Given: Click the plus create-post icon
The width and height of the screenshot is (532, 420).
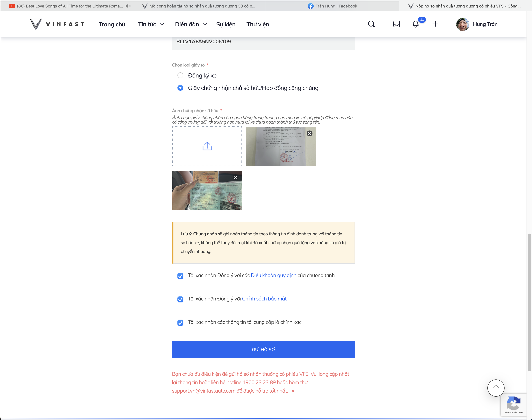Looking at the screenshot, I should coord(435,24).
